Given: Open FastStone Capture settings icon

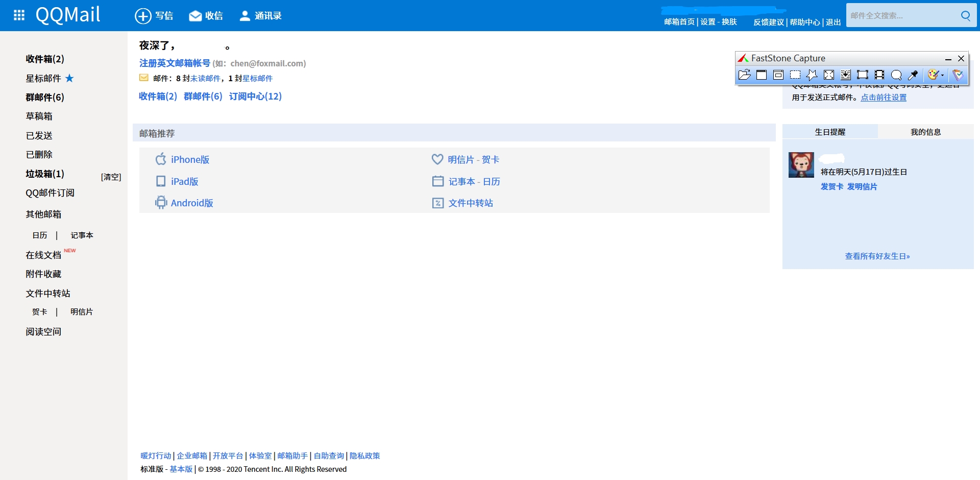Looking at the screenshot, I should 958,75.
